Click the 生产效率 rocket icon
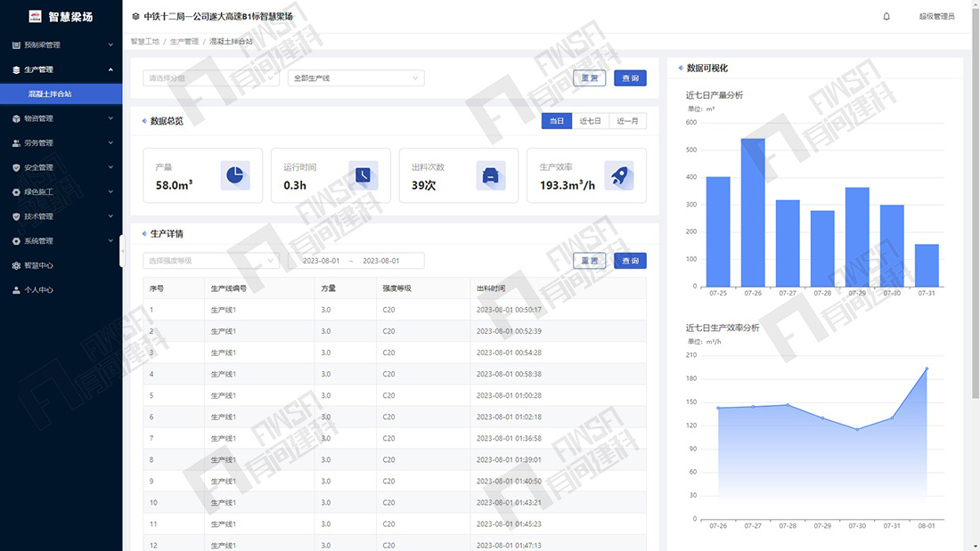 tap(619, 175)
